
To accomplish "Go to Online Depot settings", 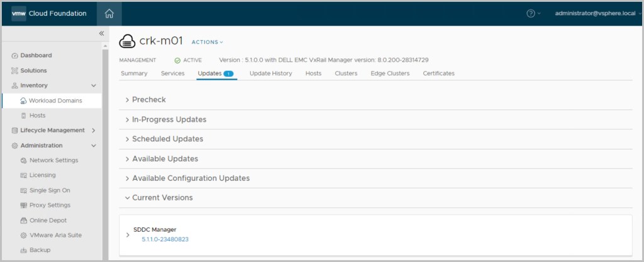I will point(48,220).
